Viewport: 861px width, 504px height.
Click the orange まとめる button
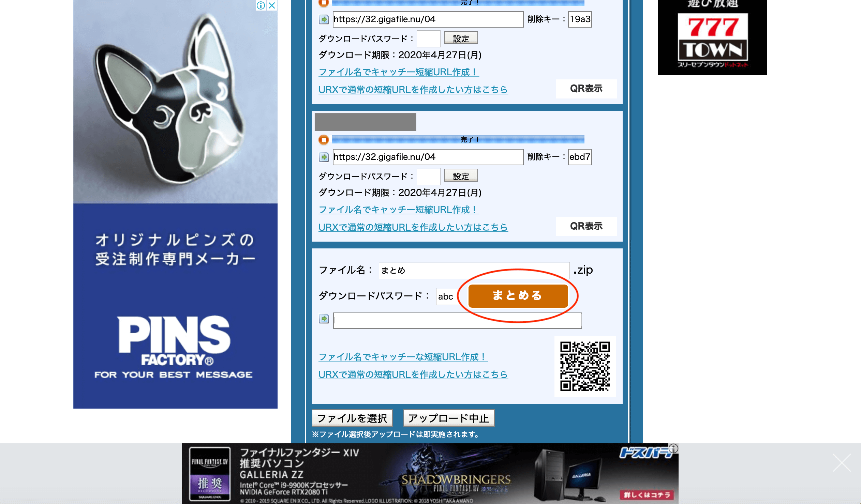(517, 295)
